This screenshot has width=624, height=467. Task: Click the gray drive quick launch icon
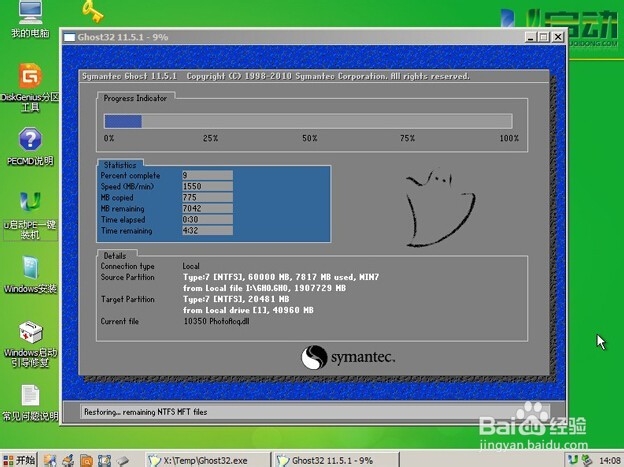coord(123,461)
